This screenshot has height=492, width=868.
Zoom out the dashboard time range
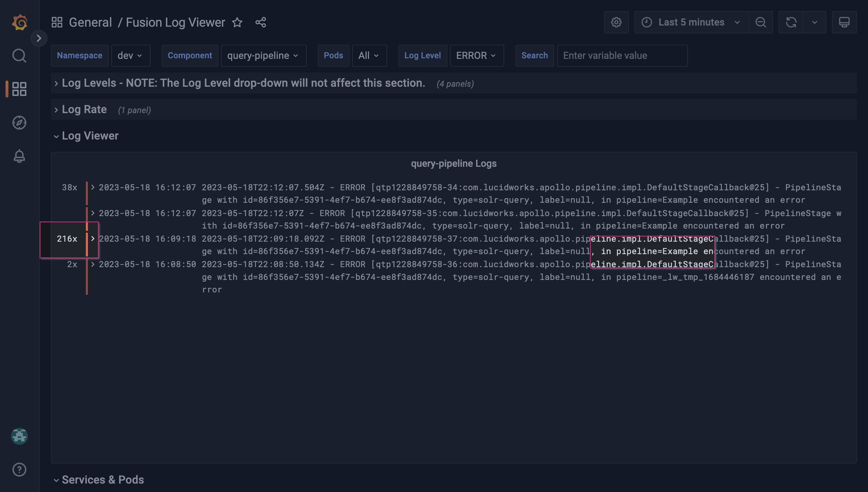tap(761, 22)
